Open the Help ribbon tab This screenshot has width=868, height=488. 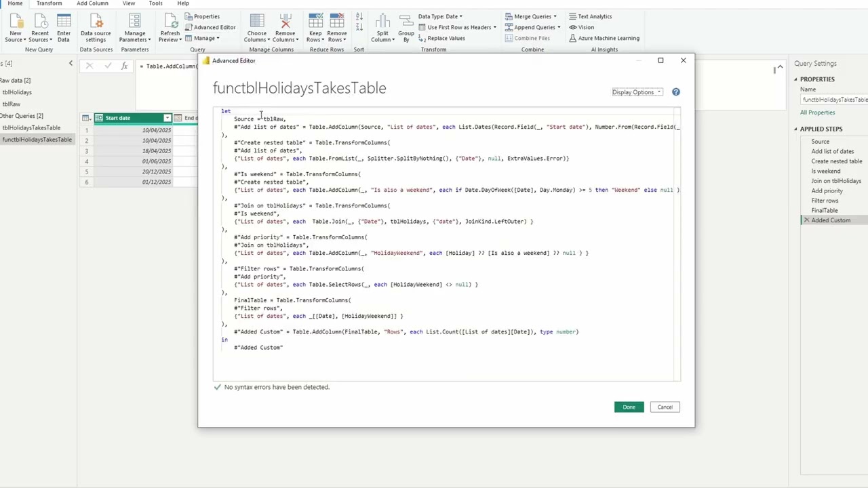(x=183, y=3)
